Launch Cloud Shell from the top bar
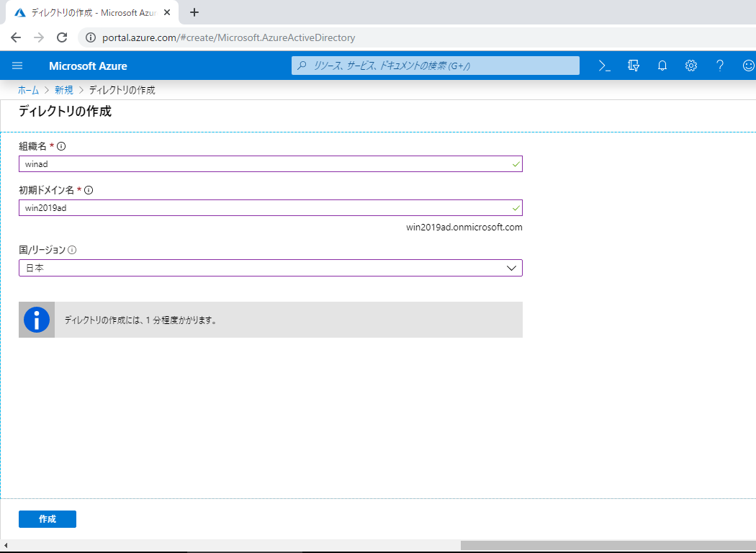 (605, 66)
